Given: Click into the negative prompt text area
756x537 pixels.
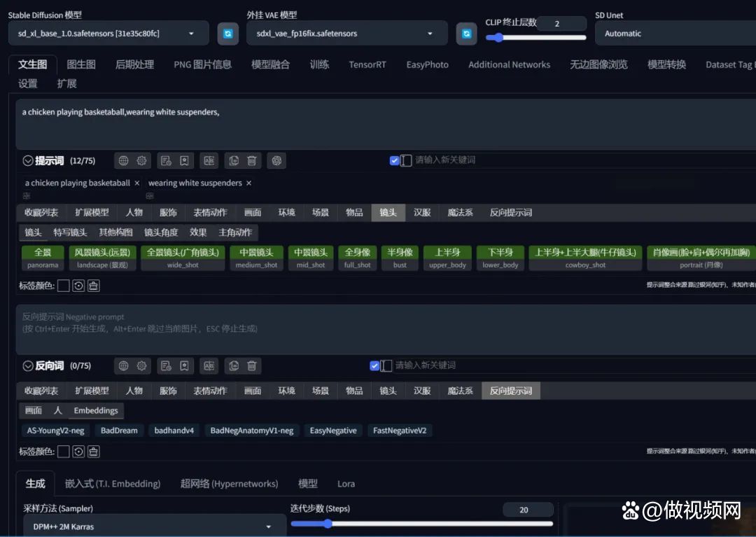Looking at the screenshot, I should (386, 330).
